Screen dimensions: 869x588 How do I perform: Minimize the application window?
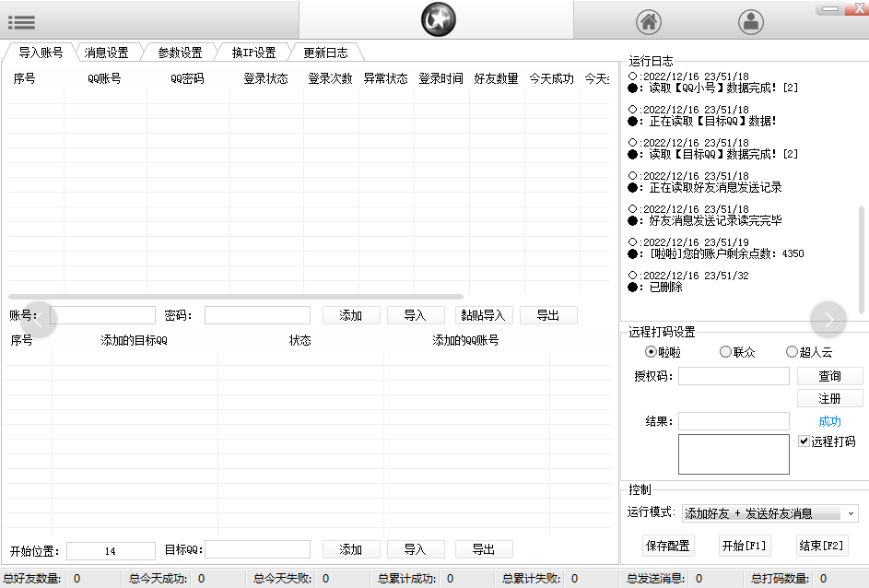tap(829, 8)
